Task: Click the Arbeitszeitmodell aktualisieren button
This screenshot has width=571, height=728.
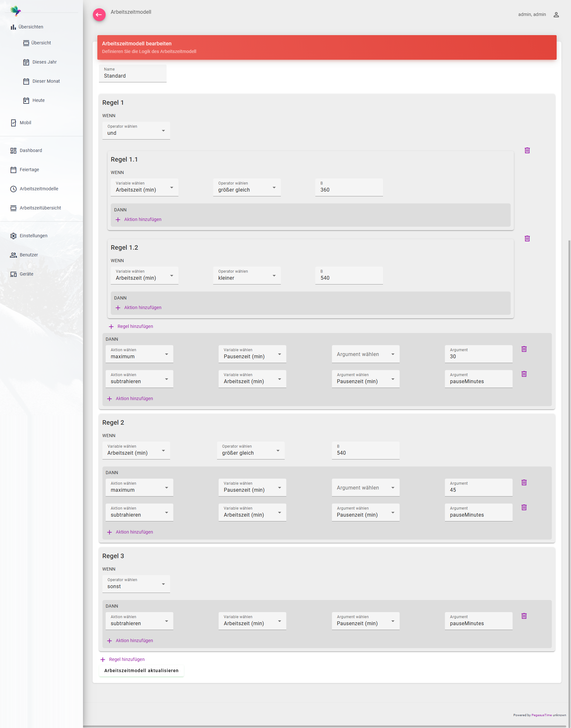Action: coord(141,670)
